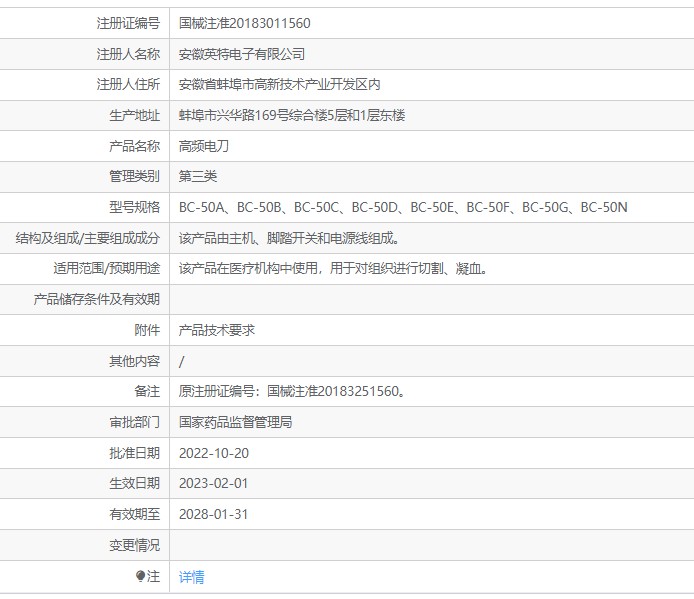Select registration number 国械注准20183011560
694x599 pixels.
[244, 23]
